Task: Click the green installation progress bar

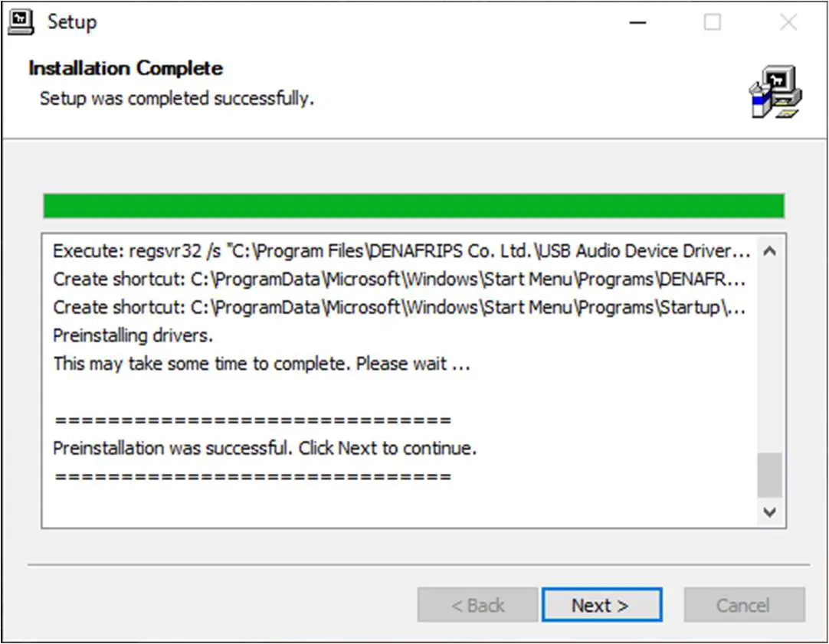Action: click(x=414, y=206)
